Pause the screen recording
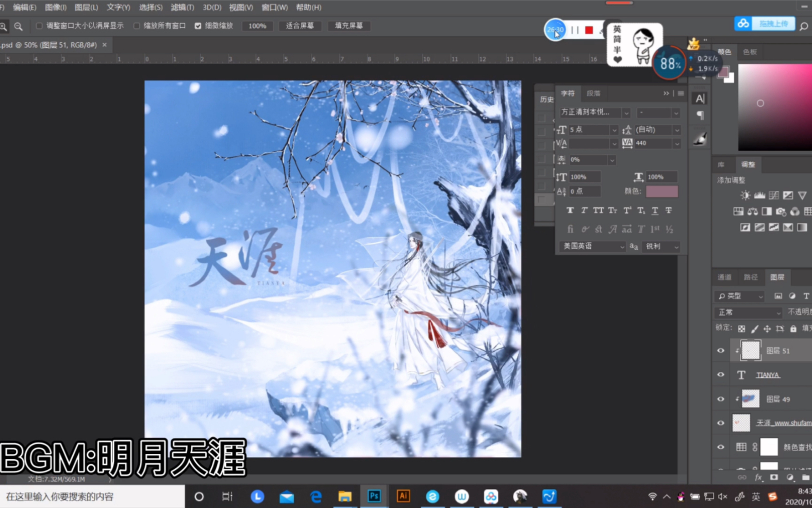The height and width of the screenshot is (508, 812). [x=575, y=30]
